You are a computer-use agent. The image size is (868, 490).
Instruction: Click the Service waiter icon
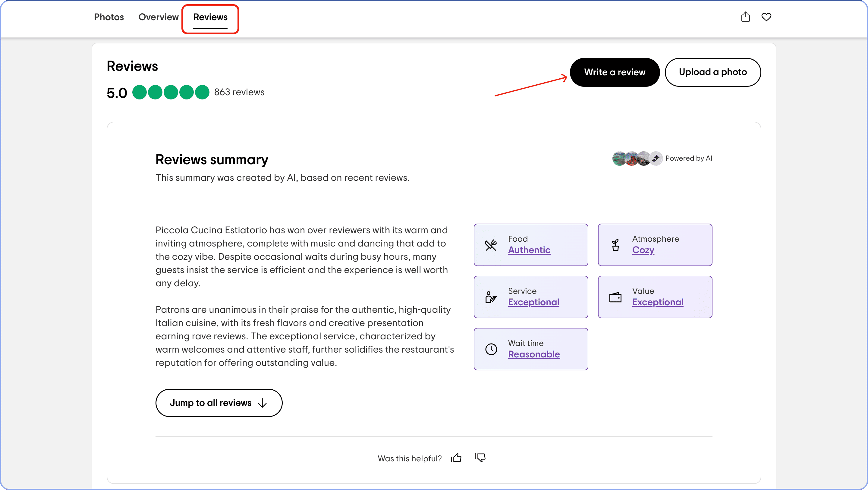pyautogui.click(x=491, y=297)
